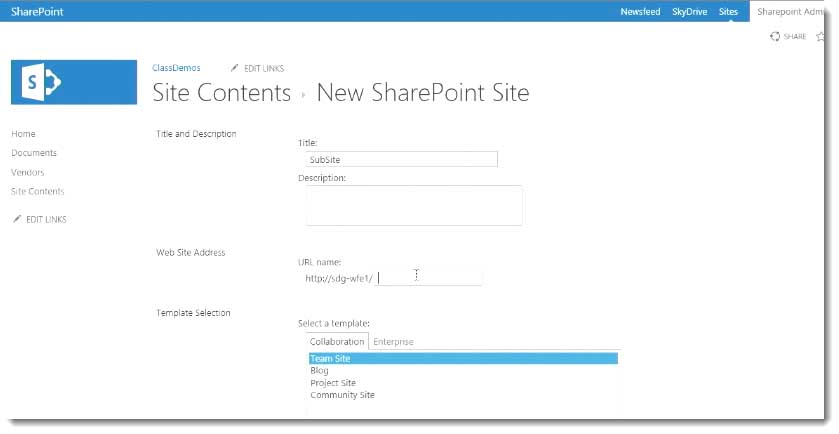Open the Newsfeed link

[x=640, y=11]
